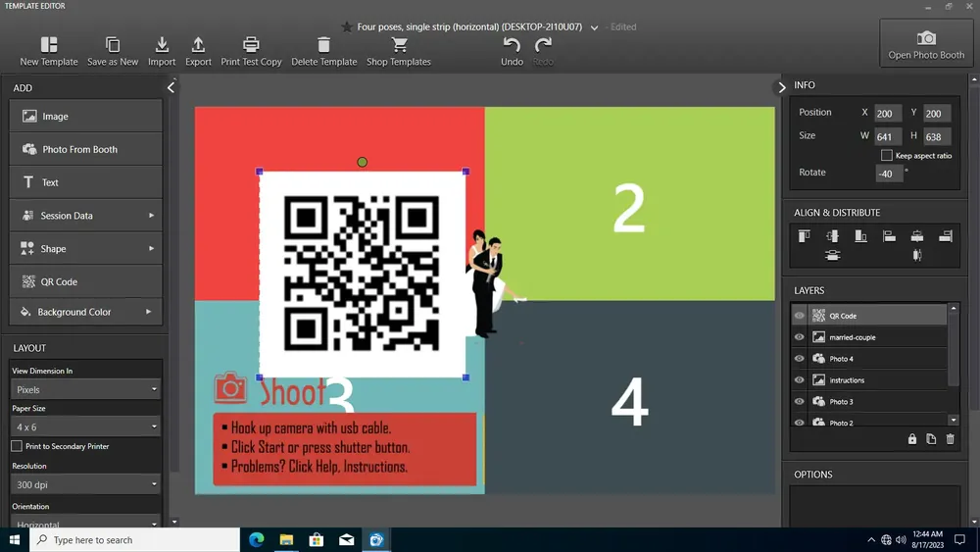Click Open Photo Booth button
The image size is (980, 552).
point(926,44)
